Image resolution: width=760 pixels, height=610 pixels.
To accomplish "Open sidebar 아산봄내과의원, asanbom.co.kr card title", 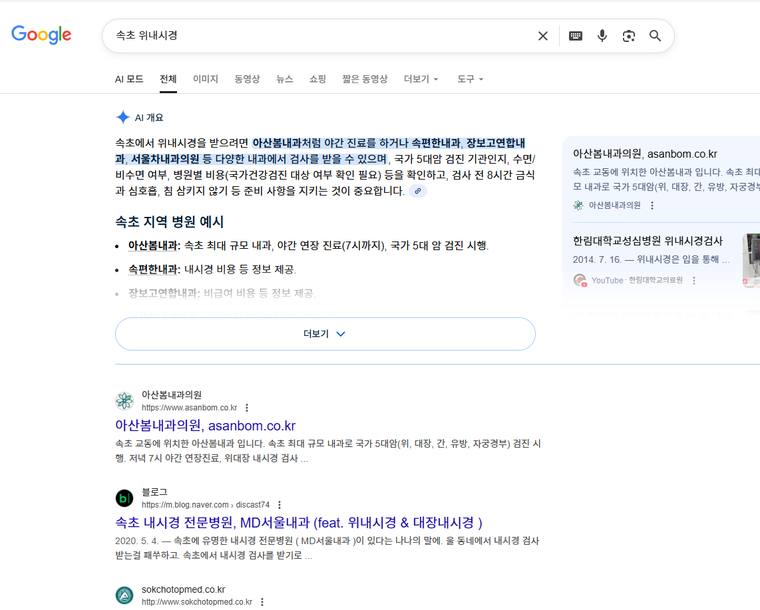I will 645,154.
